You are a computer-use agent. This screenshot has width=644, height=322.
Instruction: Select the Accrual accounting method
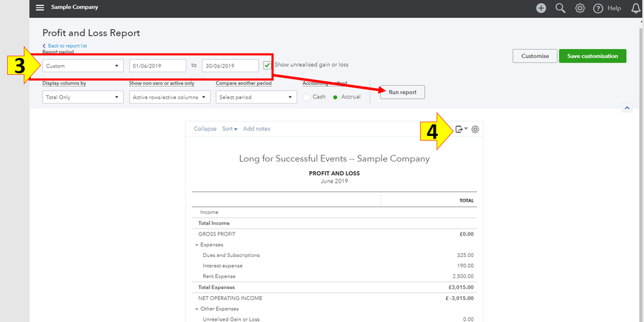pyautogui.click(x=335, y=97)
